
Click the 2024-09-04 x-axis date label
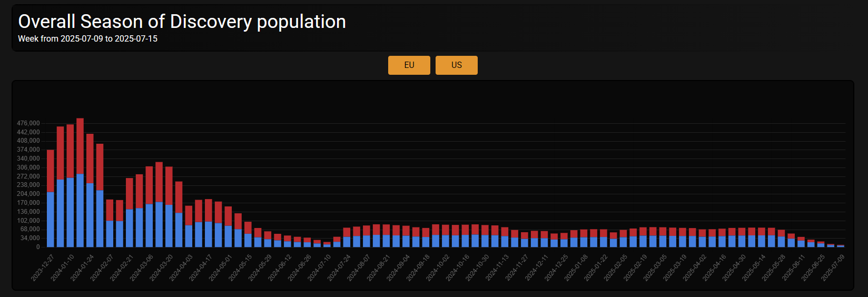(398, 268)
